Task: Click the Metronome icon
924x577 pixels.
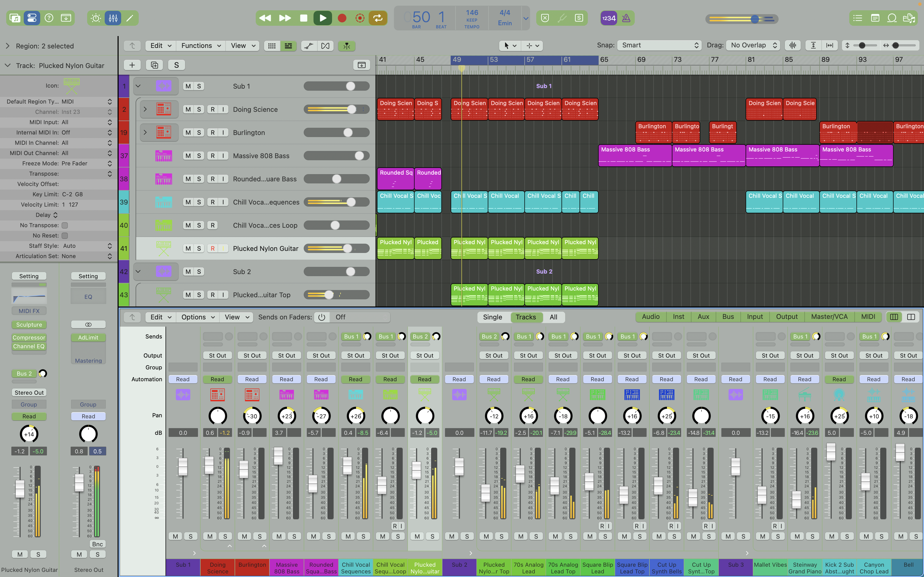Action: [x=626, y=18]
